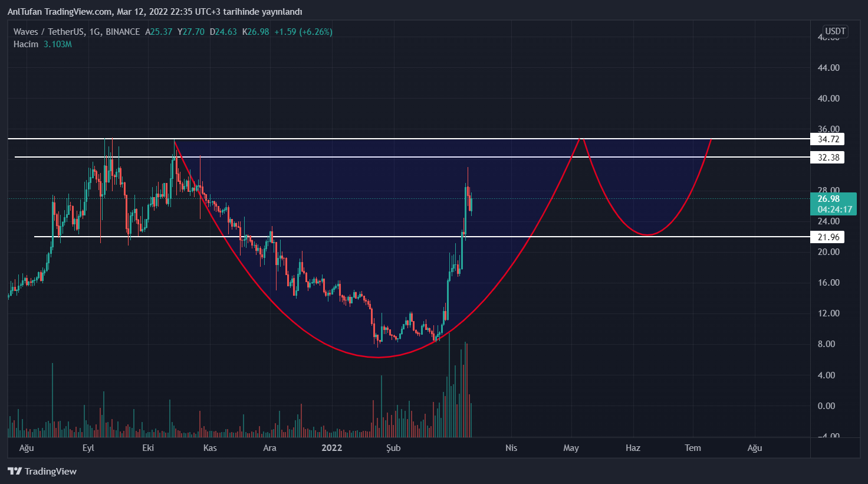Click the Kas month on time axis

pos(210,448)
